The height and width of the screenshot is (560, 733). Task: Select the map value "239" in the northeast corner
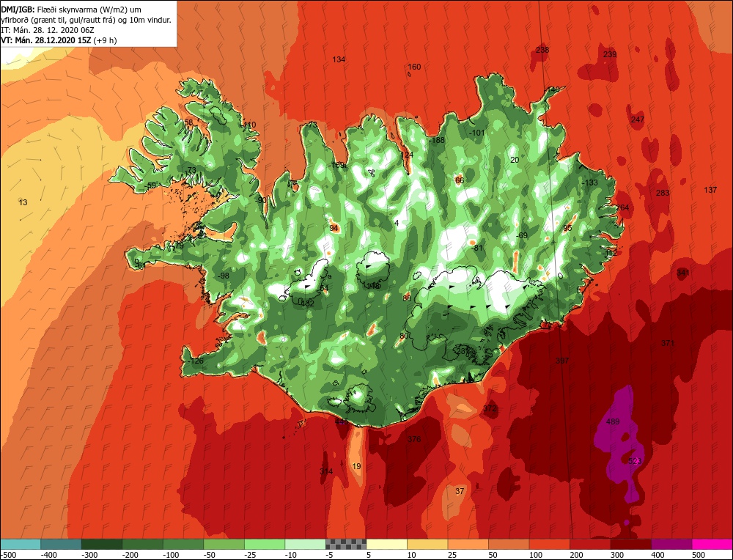click(x=610, y=54)
